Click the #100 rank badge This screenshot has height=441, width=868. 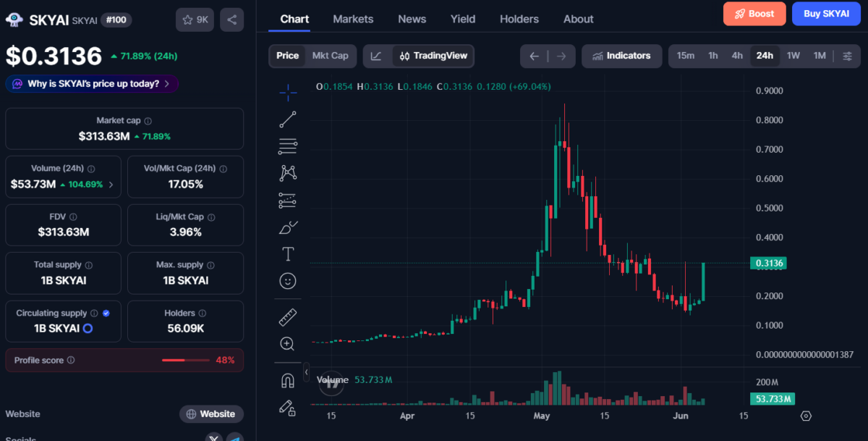pos(116,20)
